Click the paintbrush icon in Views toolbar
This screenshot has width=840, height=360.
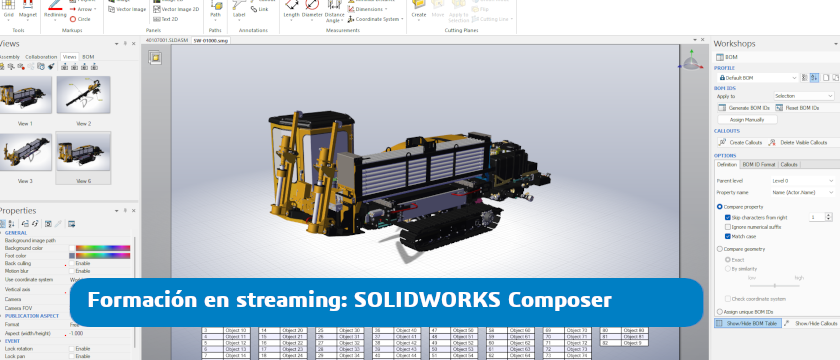[x=51, y=66]
